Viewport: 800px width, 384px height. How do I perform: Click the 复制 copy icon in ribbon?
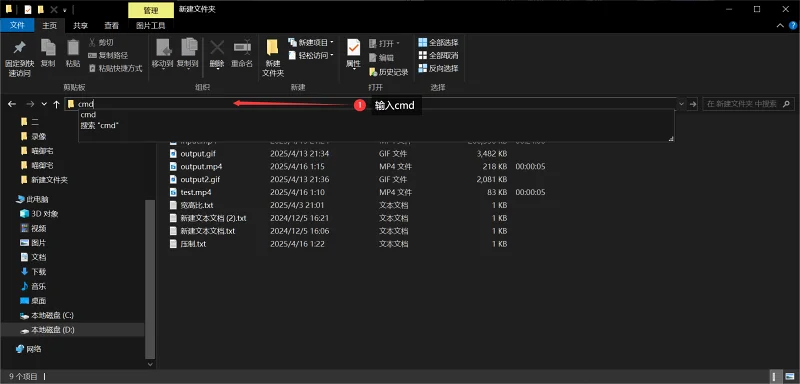click(x=48, y=47)
